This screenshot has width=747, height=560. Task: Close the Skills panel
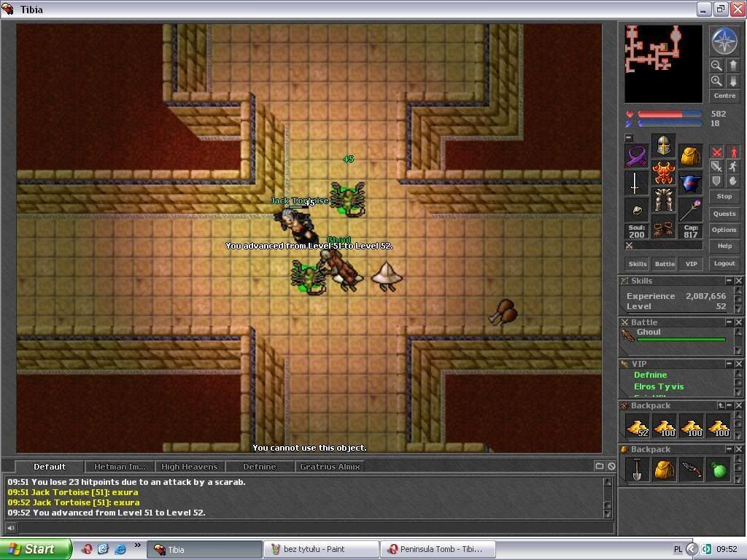tap(738, 281)
